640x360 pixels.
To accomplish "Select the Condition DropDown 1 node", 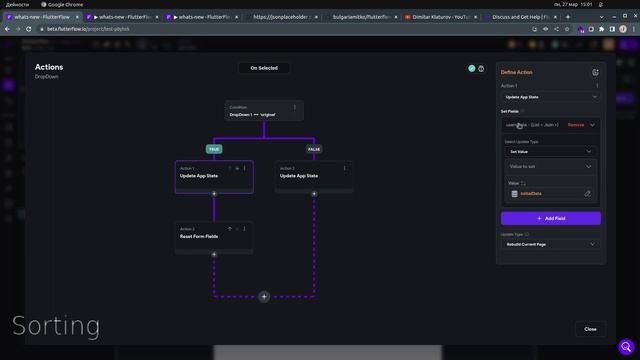I will (x=264, y=111).
